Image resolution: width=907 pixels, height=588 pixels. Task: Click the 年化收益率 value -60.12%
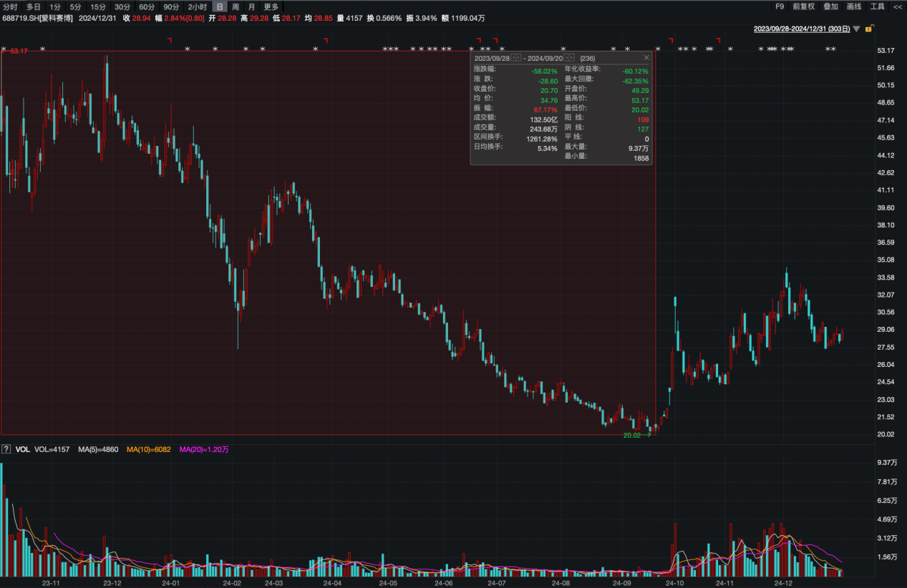pyautogui.click(x=636, y=72)
